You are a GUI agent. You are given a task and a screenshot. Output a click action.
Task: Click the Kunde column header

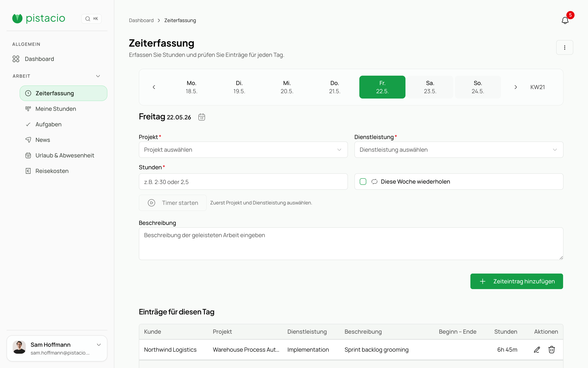(x=152, y=332)
